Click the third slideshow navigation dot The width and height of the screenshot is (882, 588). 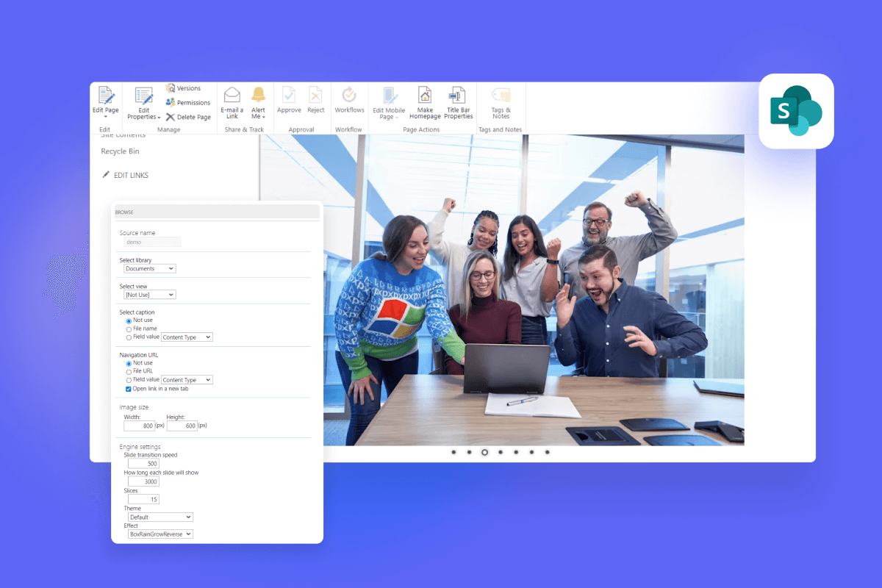tap(484, 452)
